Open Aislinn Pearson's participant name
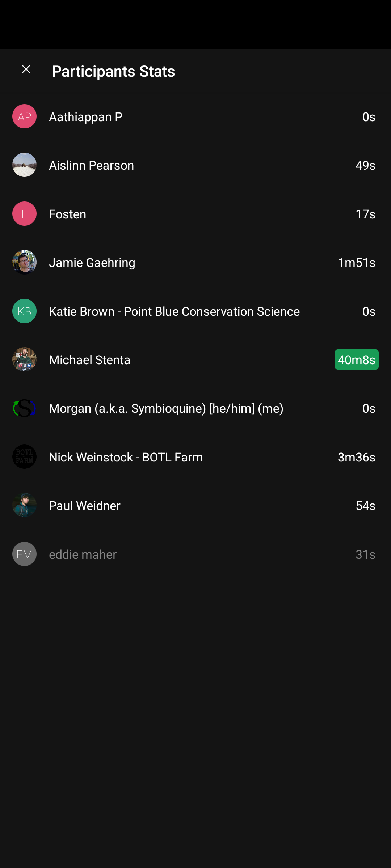The width and height of the screenshot is (391, 868). [x=92, y=165]
